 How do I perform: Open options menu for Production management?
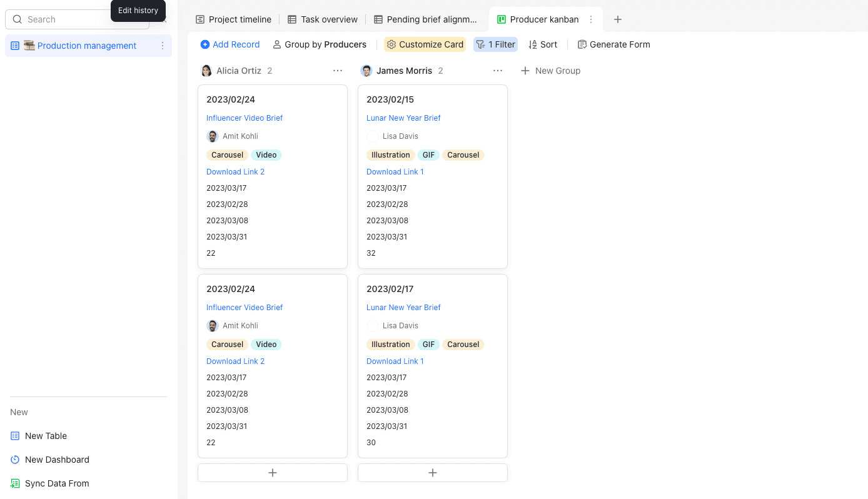click(163, 46)
